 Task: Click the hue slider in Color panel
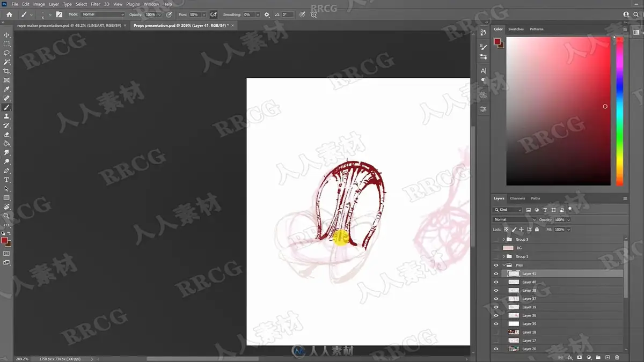(619, 111)
